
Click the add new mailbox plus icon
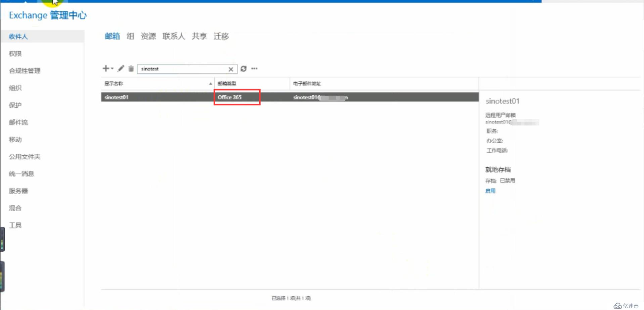point(106,68)
